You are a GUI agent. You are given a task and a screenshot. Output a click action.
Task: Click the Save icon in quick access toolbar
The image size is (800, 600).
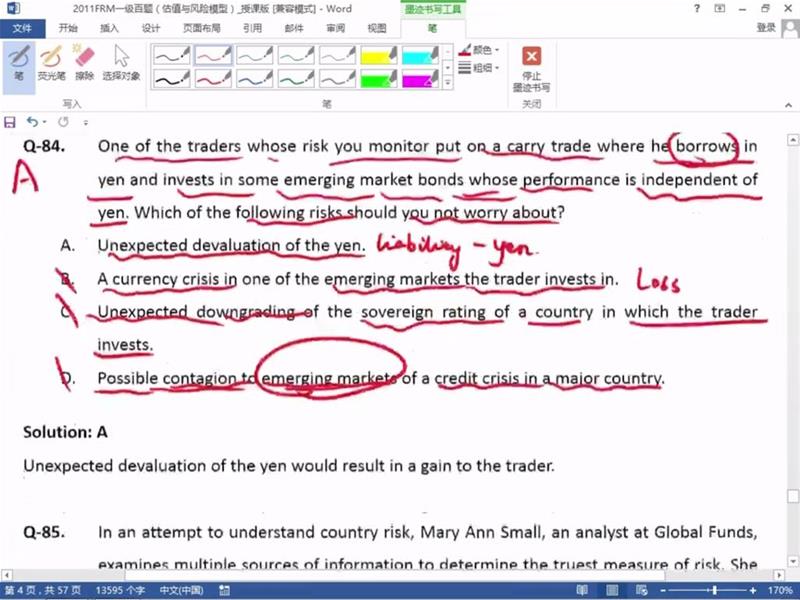[10, 122]
